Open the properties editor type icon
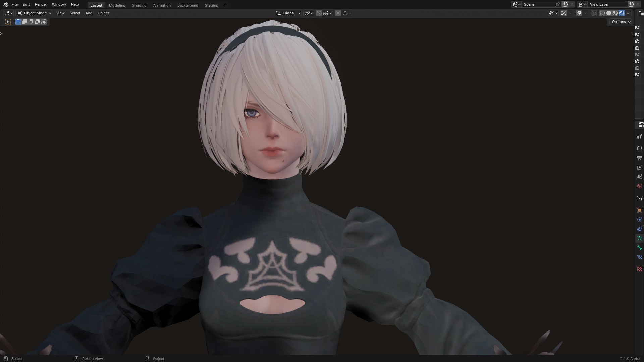The image size is (644, 362). [641, 125]
